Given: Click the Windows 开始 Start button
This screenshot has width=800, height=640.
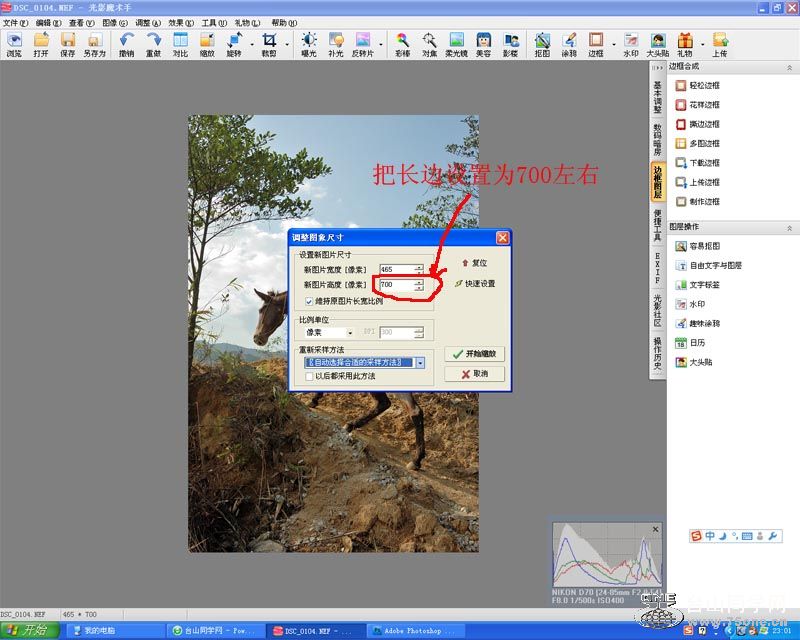Looking at the screenshot, I should tap(30, 630).
